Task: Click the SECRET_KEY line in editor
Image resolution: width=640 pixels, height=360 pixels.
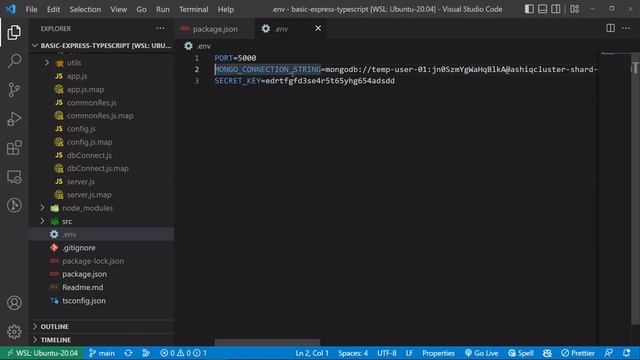Action: (304, 81)
